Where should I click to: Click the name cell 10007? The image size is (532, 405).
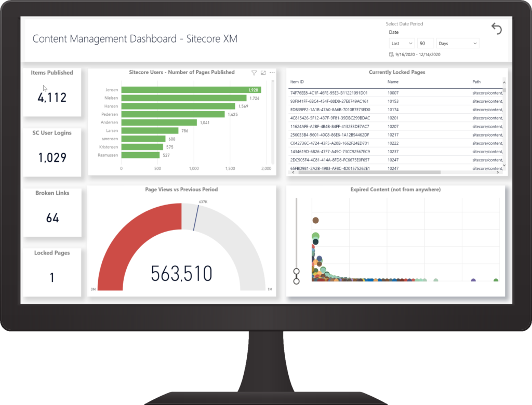[393, 93]
